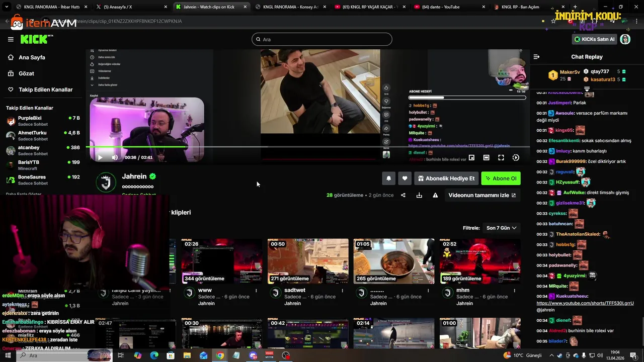Open the 'mhm' clip thumbnail

(480, 261)
